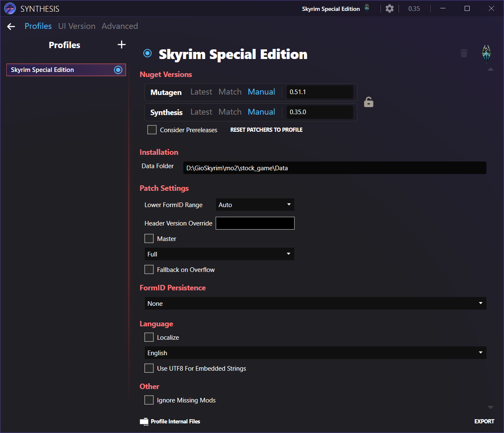
Task: Select the Skyrim Special Edition profile radio button
Action: (118, 70)
